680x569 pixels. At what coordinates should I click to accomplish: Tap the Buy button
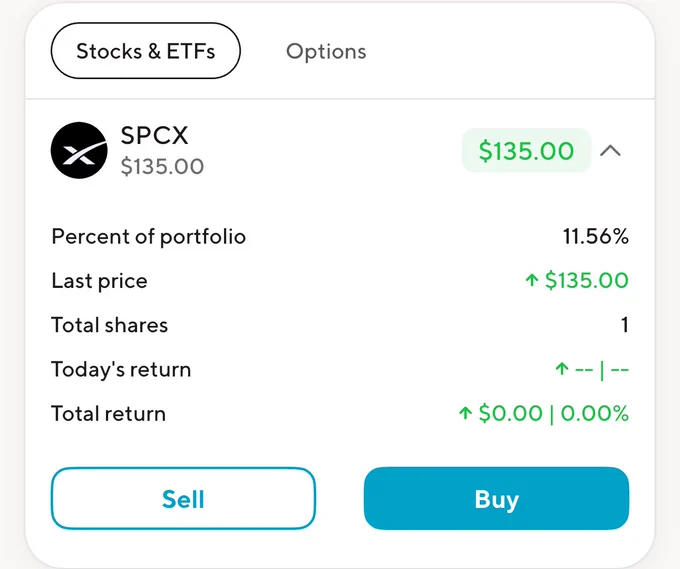tap(497, 498)
